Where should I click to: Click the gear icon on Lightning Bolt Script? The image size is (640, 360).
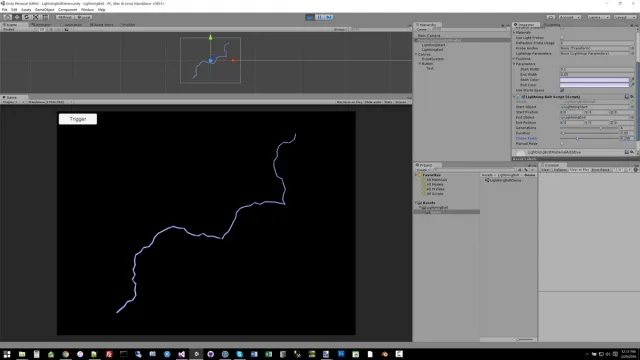pyautogui.click(x=632, y=97)
